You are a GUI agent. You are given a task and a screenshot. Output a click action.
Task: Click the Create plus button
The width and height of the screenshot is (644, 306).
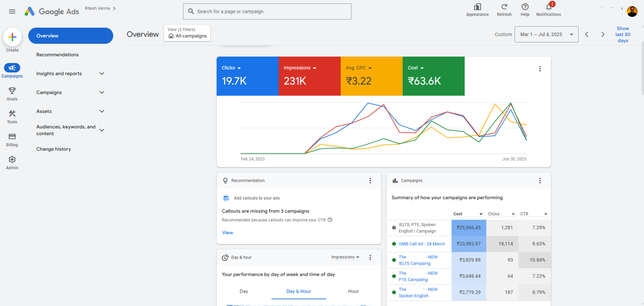[x=12, y=37]
